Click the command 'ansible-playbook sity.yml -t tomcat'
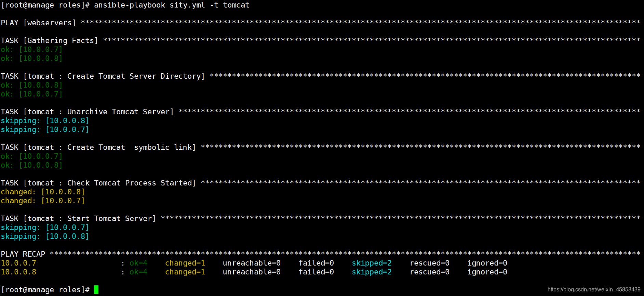The image size is (644, 296). tap(172, 5)
